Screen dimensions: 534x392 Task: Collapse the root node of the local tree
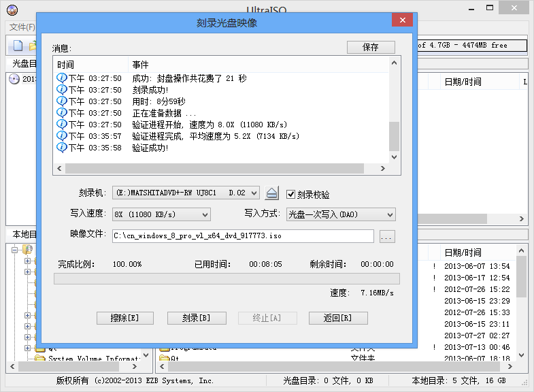(x=14, y=250)
